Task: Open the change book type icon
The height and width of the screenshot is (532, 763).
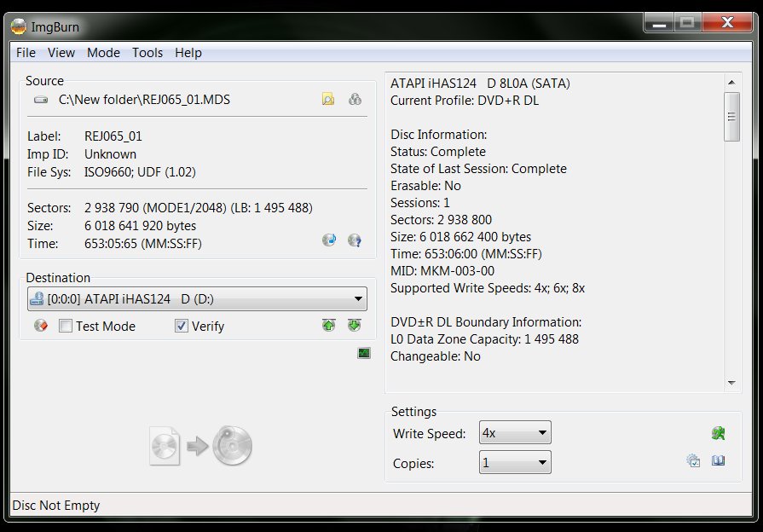Action: click(718, 460)
